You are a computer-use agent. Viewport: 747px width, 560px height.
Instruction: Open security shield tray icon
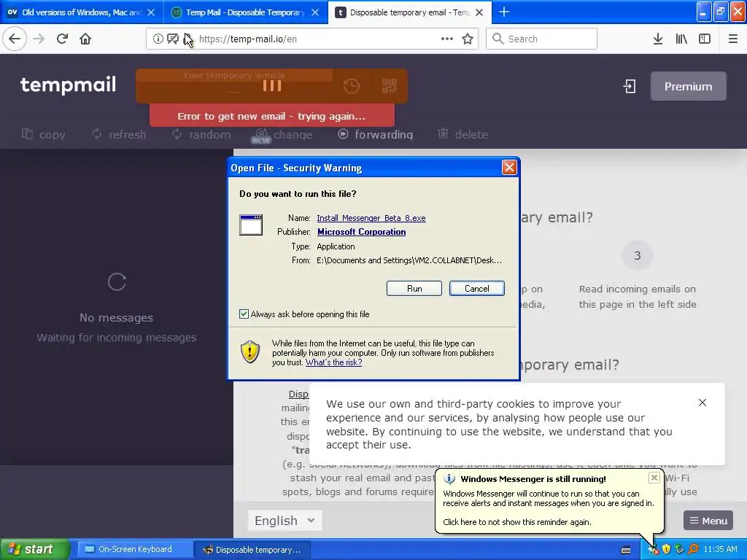(x=667, y=550)
